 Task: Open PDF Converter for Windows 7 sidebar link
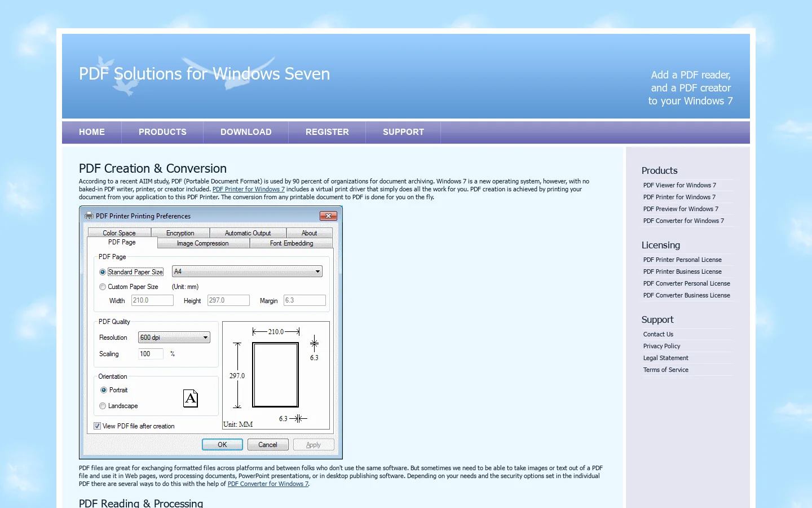[683, 221]
